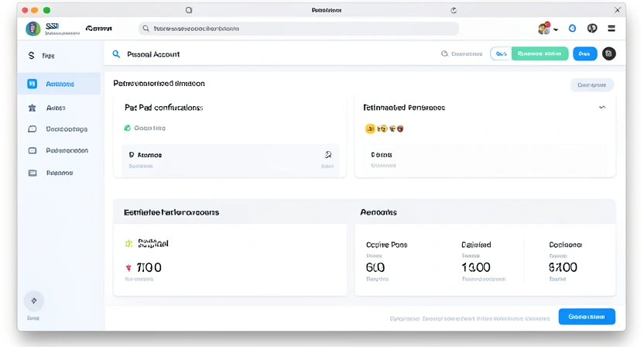Click the bold row label beneath the emoji avatars
Screen dimensions: 644x347
pos(382,155)
